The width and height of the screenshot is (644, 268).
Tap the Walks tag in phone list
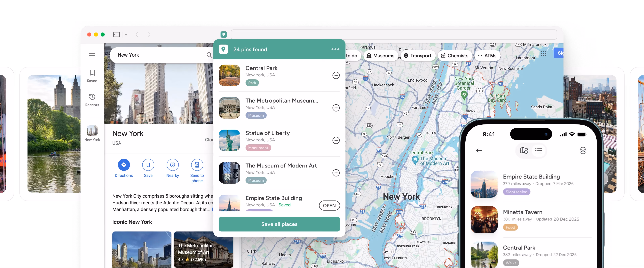coord(511,263)
